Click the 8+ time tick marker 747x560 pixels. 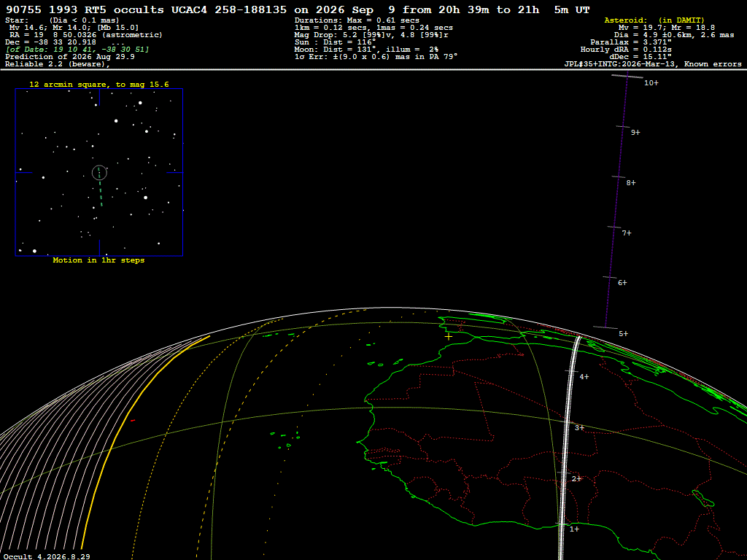631,183
